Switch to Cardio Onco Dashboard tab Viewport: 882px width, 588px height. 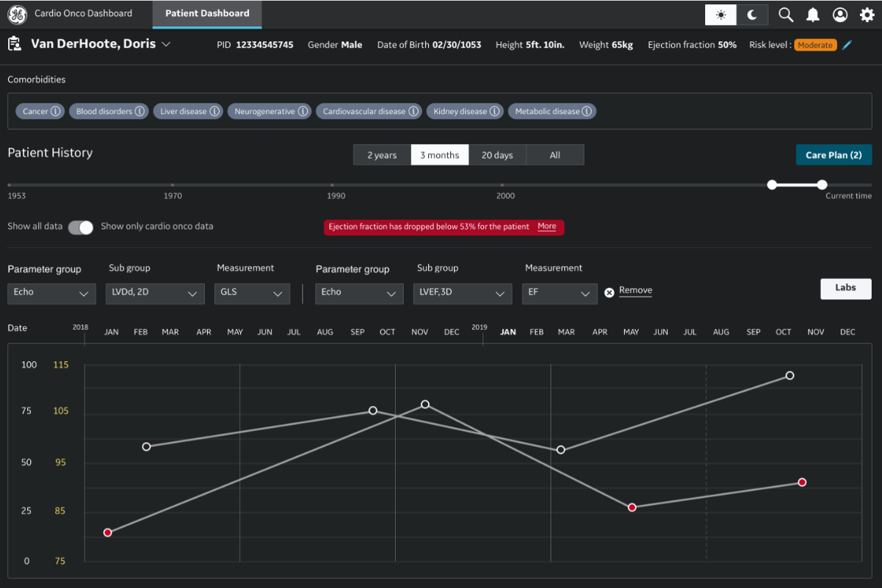[x=83, y=13]
